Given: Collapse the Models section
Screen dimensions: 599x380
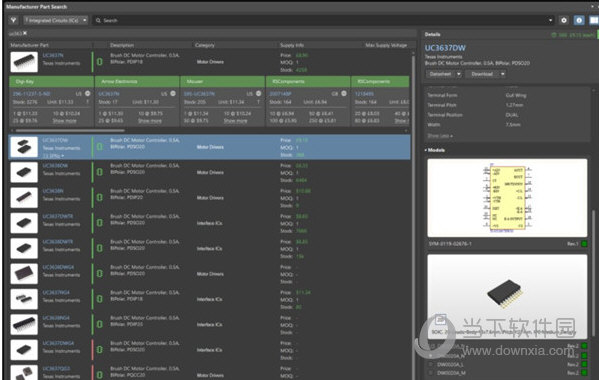Looking at the screenshot, I should point(435,150).
